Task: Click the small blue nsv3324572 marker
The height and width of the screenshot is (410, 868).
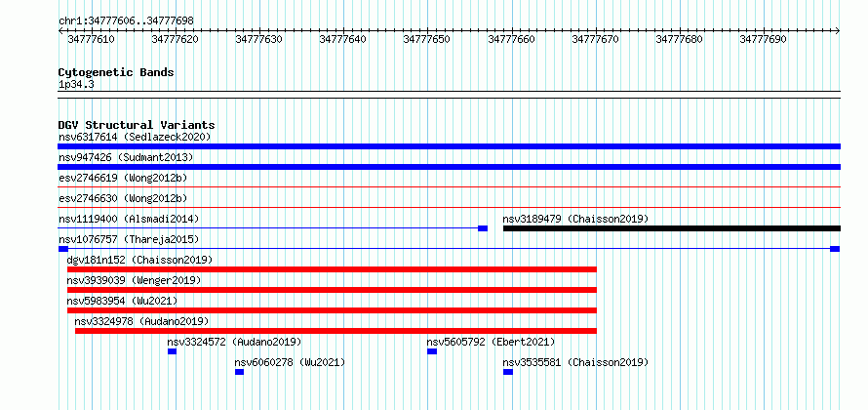Action: pos(173,351)
